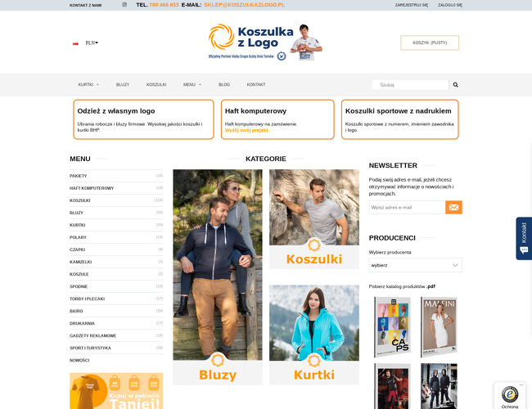Click the Polish flag language icon
This screenshot has width=532, height=409.
[x=75, y=43]
